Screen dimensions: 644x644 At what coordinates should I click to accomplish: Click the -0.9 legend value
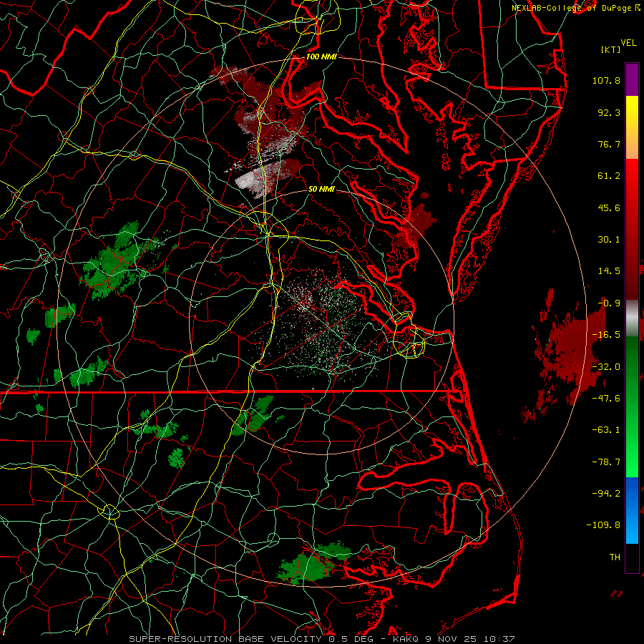[609, 303]
